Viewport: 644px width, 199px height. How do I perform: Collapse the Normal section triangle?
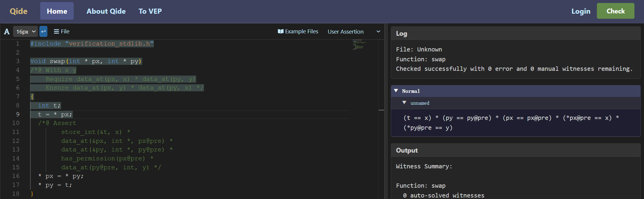coord(396,91)
